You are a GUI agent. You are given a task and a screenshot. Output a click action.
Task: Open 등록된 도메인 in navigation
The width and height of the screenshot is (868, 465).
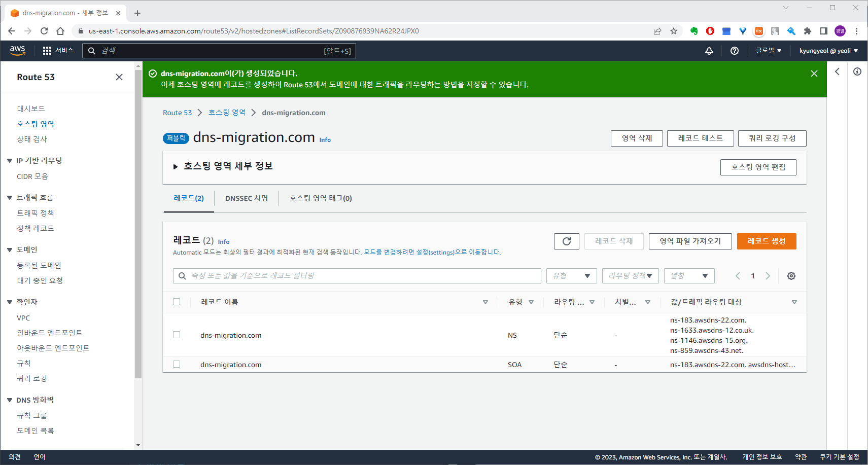(39, 265)
